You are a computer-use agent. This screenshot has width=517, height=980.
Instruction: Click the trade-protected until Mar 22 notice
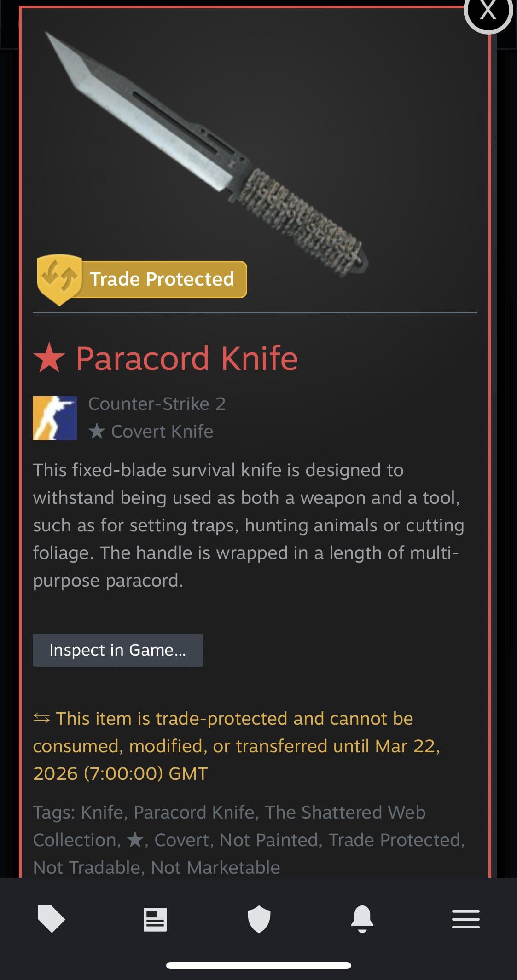click(x=237, y=746)
